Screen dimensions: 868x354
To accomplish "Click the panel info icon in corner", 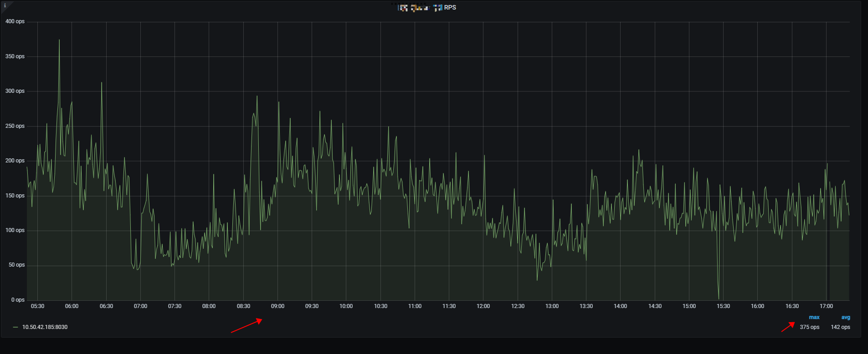I will [x=5, y=5].
